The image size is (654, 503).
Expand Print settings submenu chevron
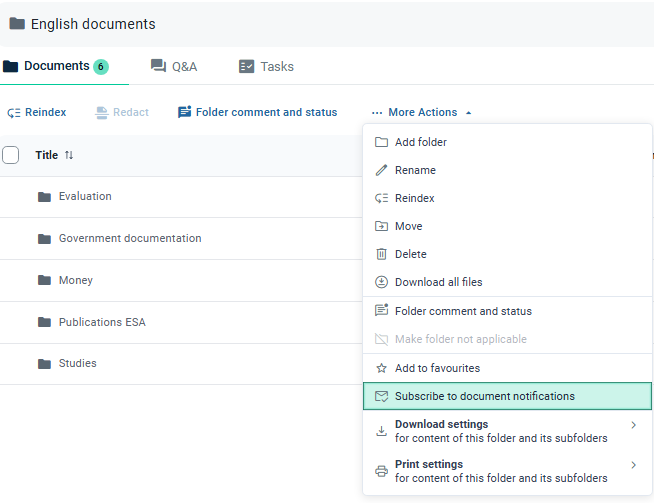(634, 465)
